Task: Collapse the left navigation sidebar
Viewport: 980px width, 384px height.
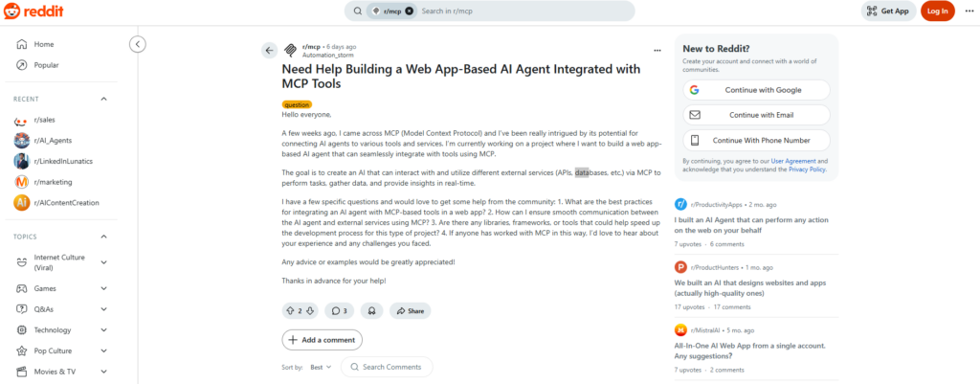Action: [x=138, y=44]
